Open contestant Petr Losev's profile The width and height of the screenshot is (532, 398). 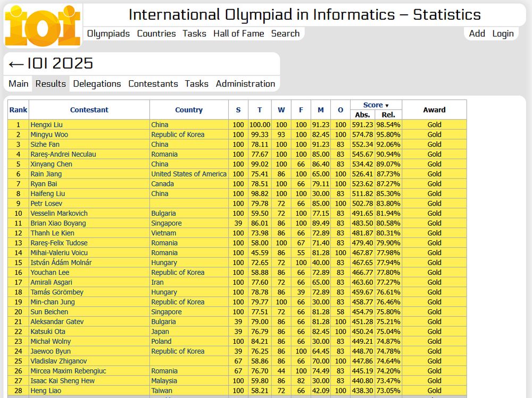click(46, 204)
